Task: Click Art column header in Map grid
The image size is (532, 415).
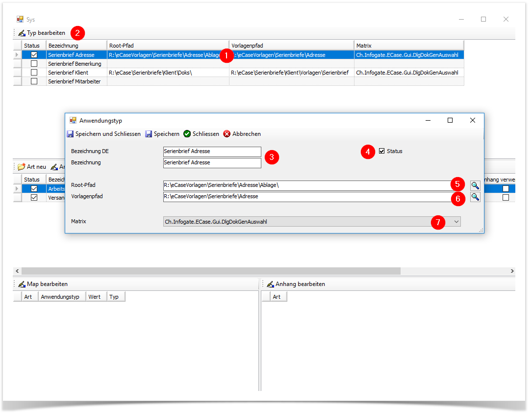Action: 30,297
